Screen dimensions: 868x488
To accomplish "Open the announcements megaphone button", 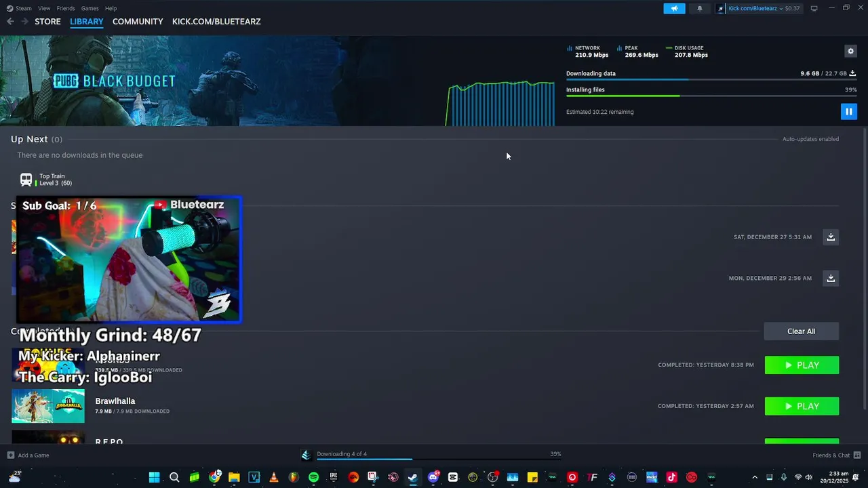I will [x=674, y=8].
